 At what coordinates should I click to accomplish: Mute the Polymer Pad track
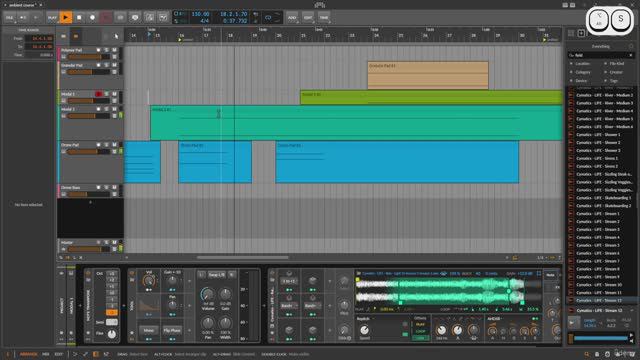pos(115,50)
